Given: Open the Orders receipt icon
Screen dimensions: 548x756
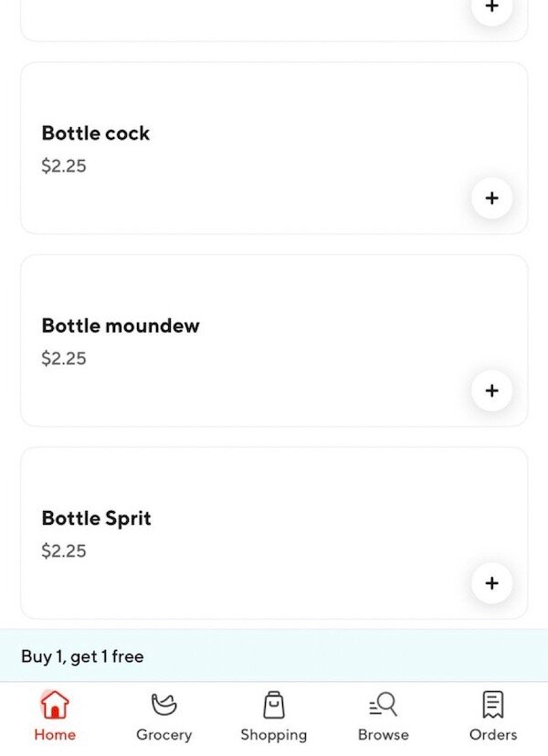Looking at the screenshot, I should [x=492, y=705].
